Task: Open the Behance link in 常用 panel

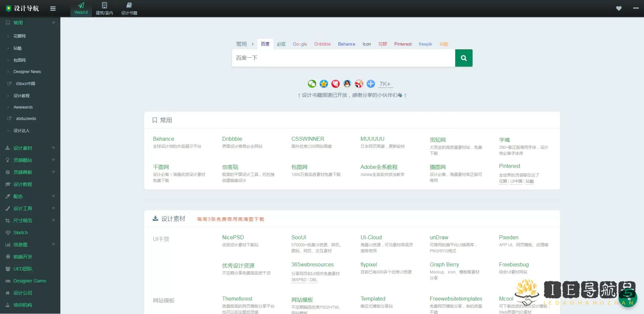Action: coord(163,139)
